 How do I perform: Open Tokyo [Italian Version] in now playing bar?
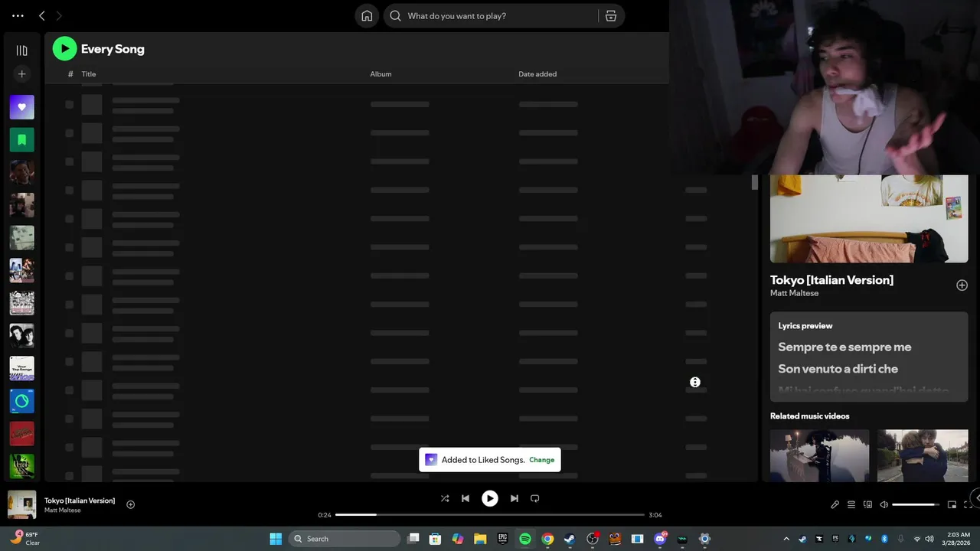pyautogui.click(x=80, y=500)
